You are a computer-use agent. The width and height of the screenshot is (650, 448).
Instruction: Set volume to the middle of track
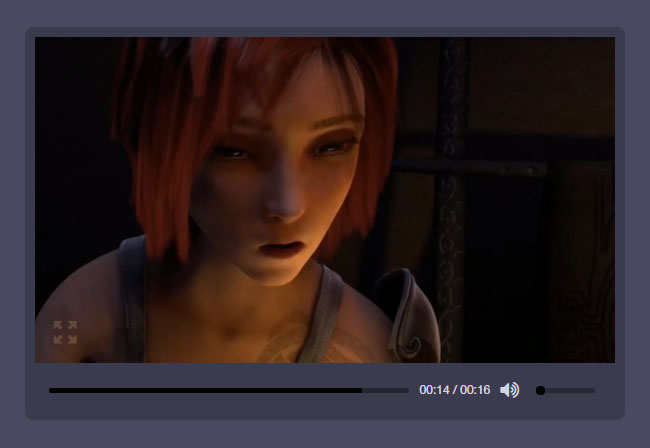[x=567, y=390]
